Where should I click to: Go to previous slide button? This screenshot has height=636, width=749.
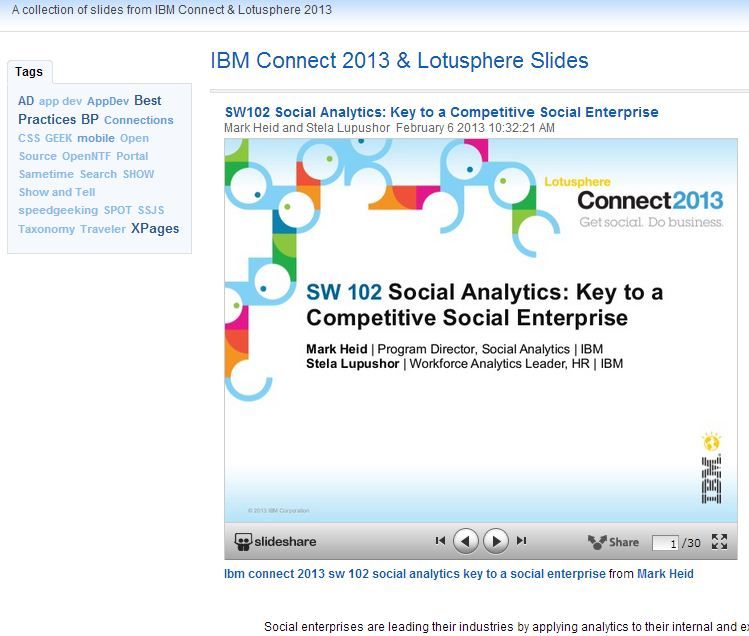pyautogui.click(x=465, y=541)
